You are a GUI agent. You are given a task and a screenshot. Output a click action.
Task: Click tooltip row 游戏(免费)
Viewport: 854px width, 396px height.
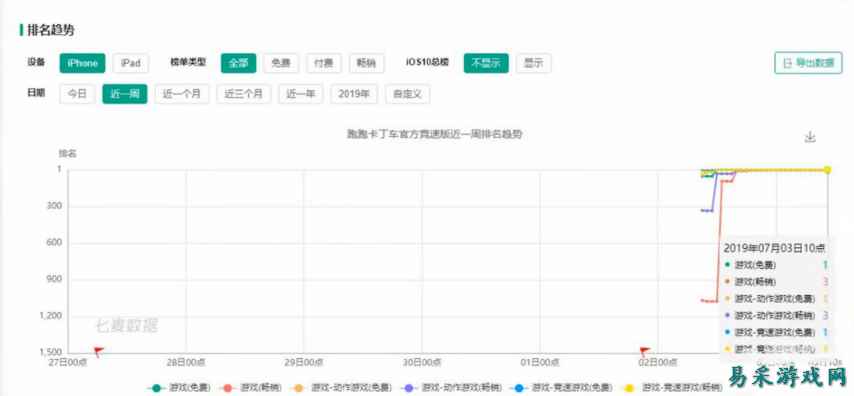(x=776, y=265)
